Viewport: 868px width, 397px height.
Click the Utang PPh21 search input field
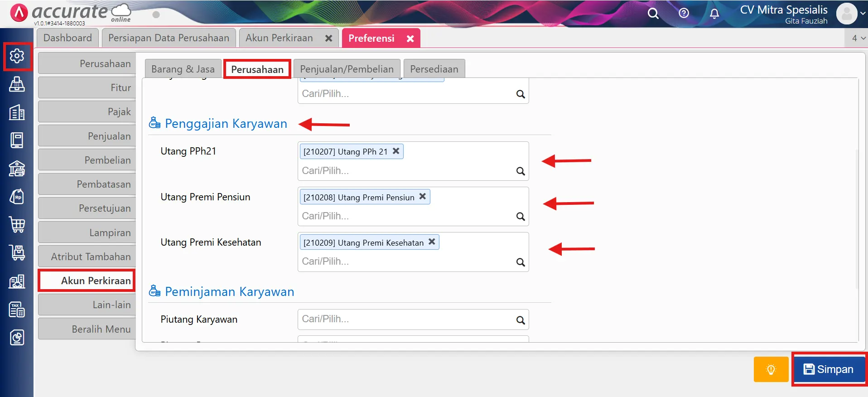click(405, 171)
